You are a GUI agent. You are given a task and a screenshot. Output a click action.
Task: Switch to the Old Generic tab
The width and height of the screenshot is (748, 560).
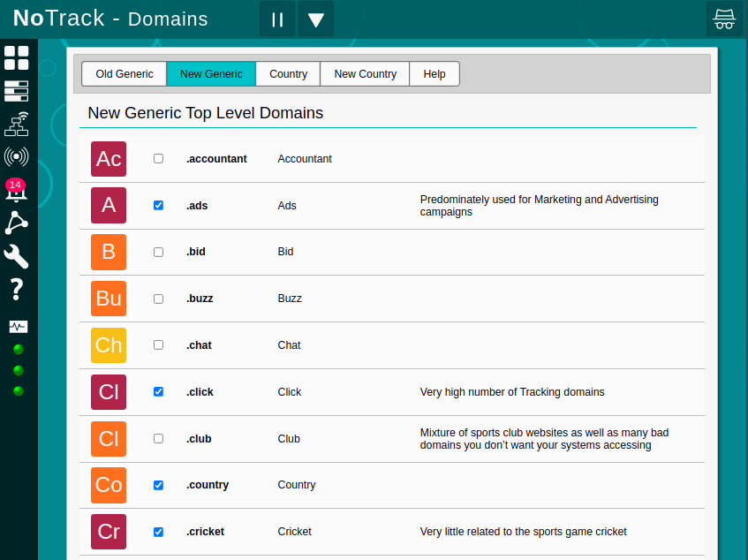(125, 74)
